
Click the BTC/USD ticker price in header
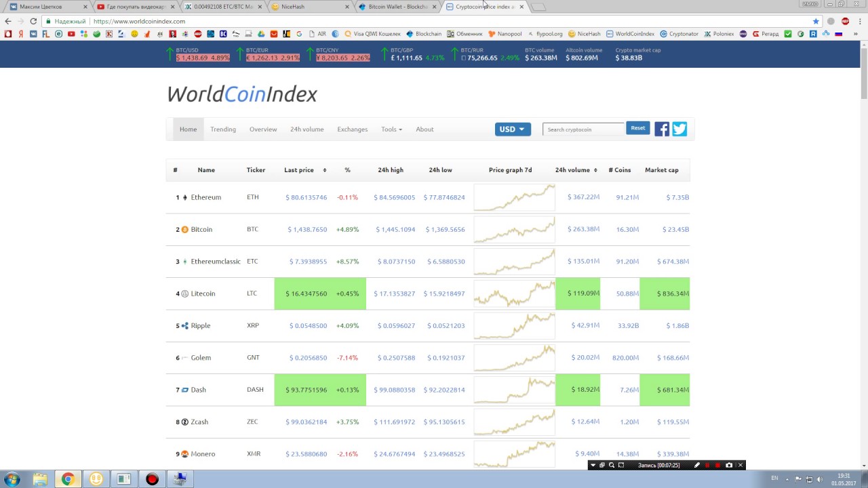pos(203,58)
